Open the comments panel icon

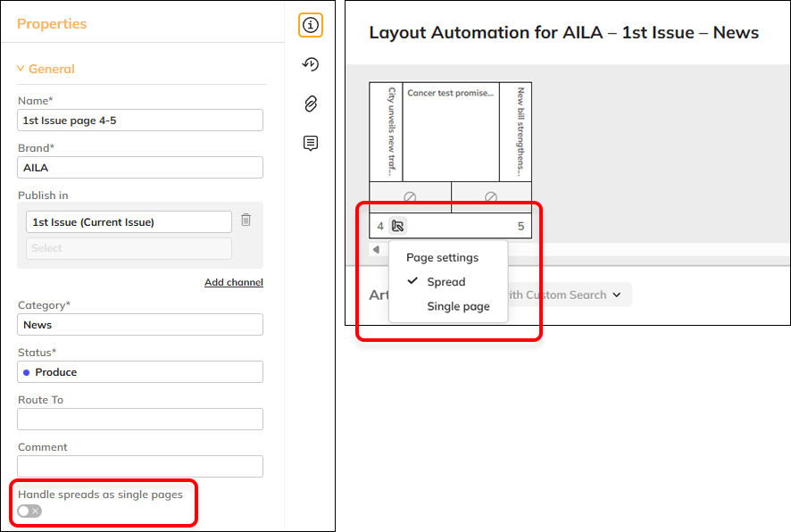pos(310,143)
